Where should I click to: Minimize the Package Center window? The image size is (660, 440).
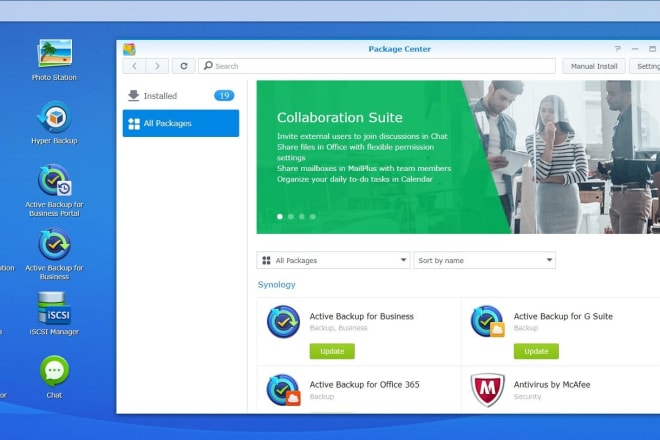coord(635,49)
